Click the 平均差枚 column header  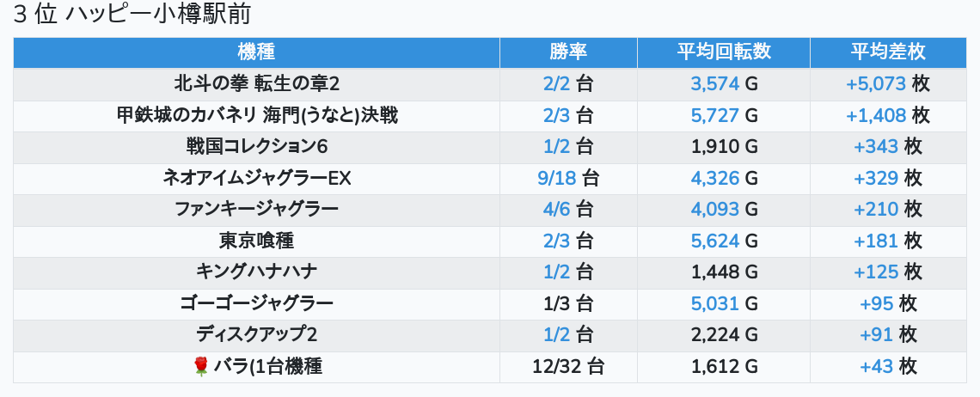888,52
